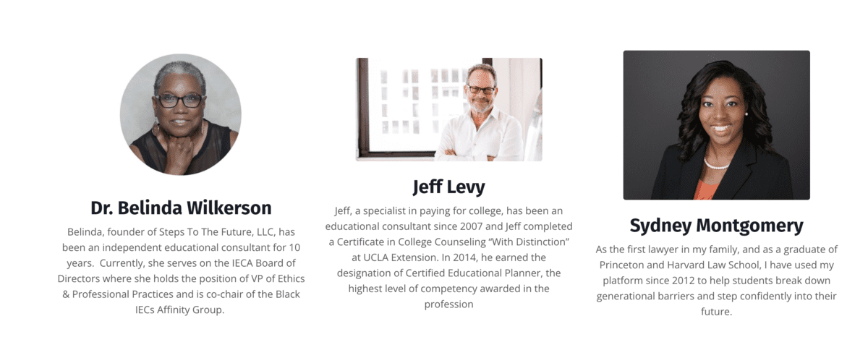The image size is (868, 350).
Task: Click the bio starting 'Jeff, a specialist in paying'
Action: tap(448, 257)
